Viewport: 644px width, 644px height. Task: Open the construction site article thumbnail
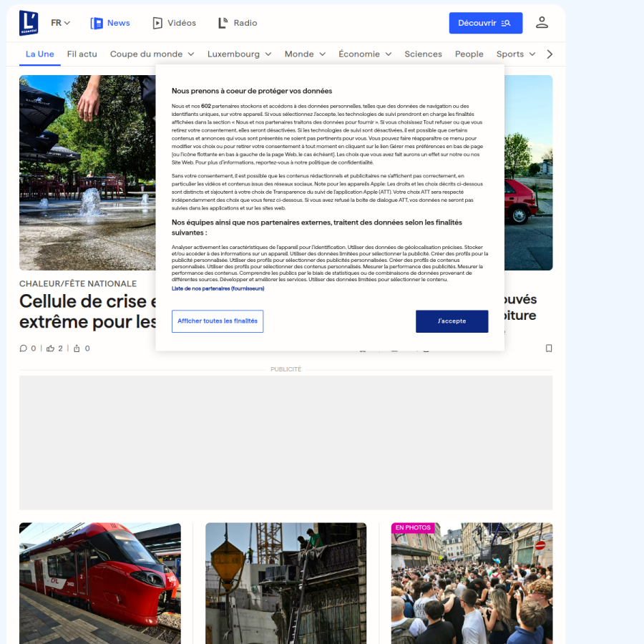click(x=286, y=583)
